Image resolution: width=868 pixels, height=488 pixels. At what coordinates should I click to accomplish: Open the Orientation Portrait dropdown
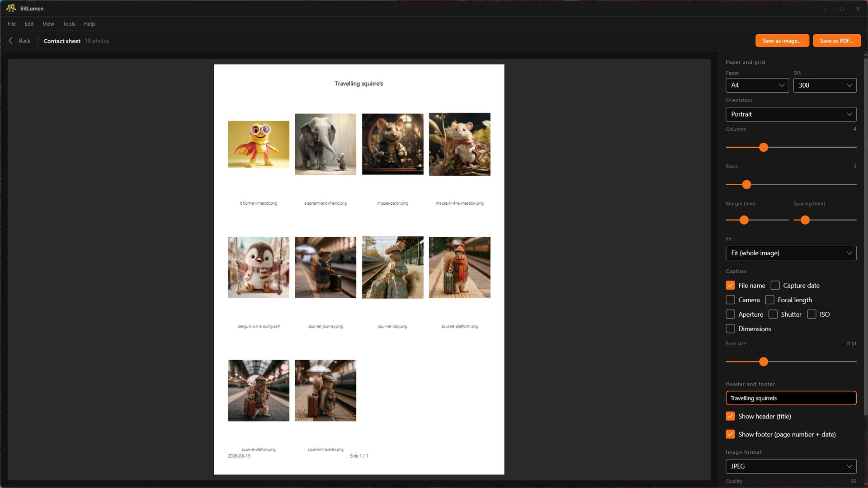point(791,114)
